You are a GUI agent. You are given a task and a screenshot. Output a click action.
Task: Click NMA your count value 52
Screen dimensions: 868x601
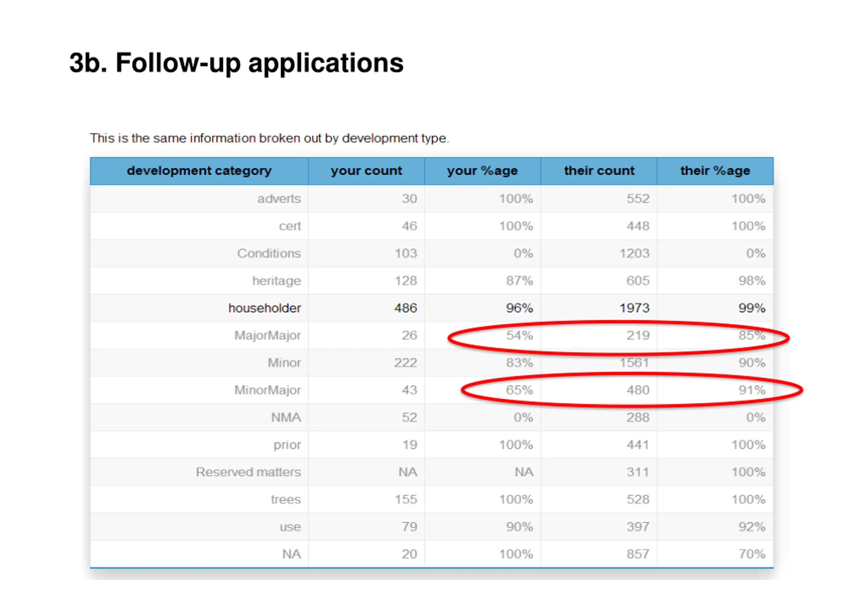409,417
